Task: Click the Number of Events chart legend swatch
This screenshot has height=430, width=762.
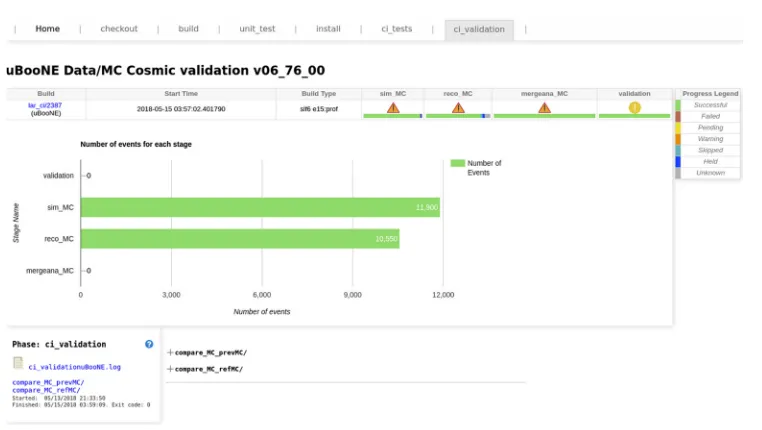Action: tap(457, 163)
